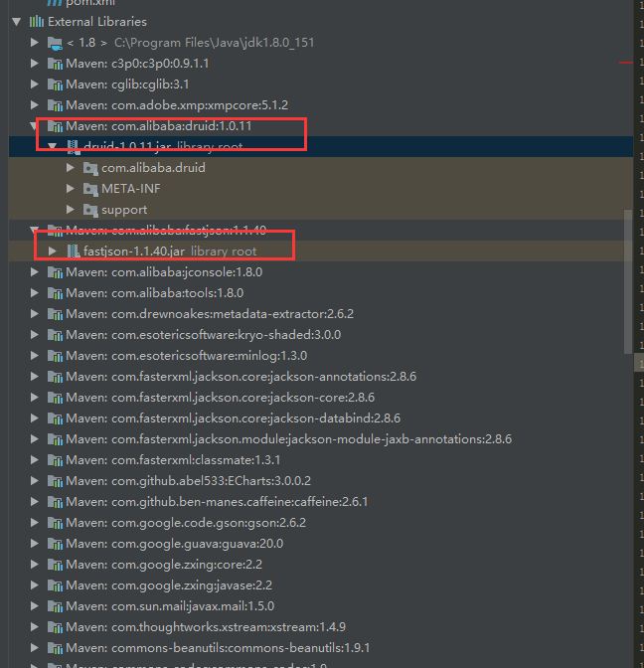This screenshot has width=644, height=668.
Task: Select Maven: com.esotericsoftware:kryo-shaded:3.0.0
Action: click(321, 335)
